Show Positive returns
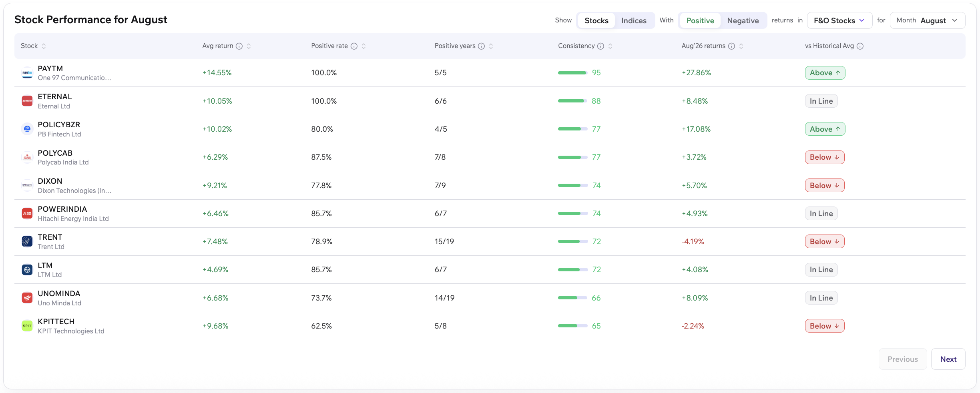 pyautogui.click(x=700, y=20)
